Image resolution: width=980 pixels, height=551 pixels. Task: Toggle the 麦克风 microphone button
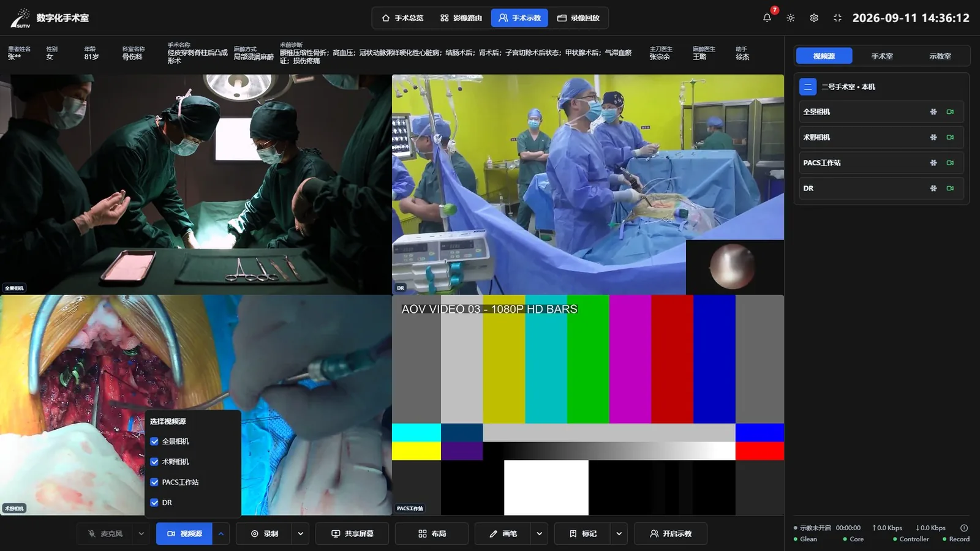coord(105,534)
